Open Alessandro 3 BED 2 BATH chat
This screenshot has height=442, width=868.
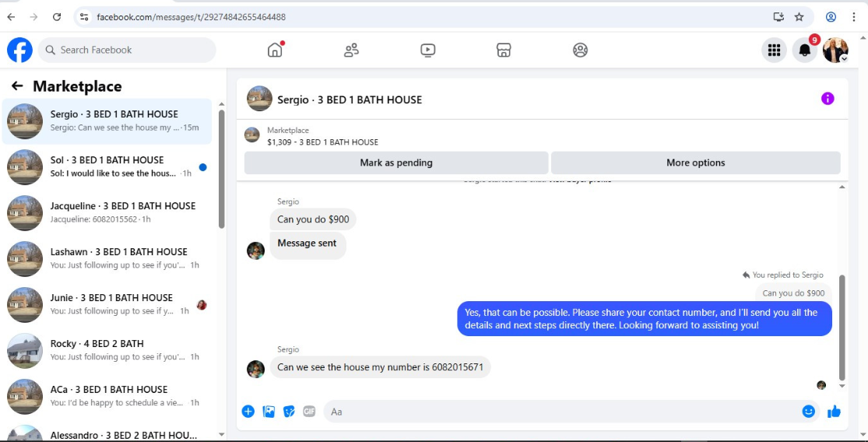(x=107, y=433)
